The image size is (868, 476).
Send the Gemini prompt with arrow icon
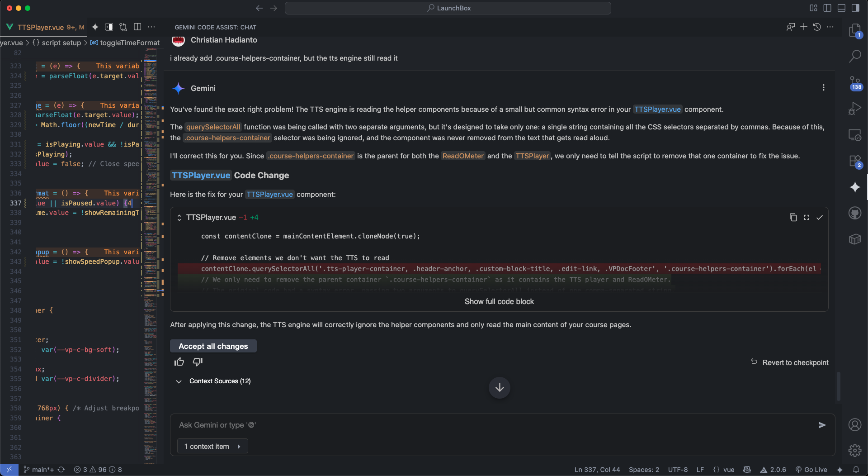(822, 425)
